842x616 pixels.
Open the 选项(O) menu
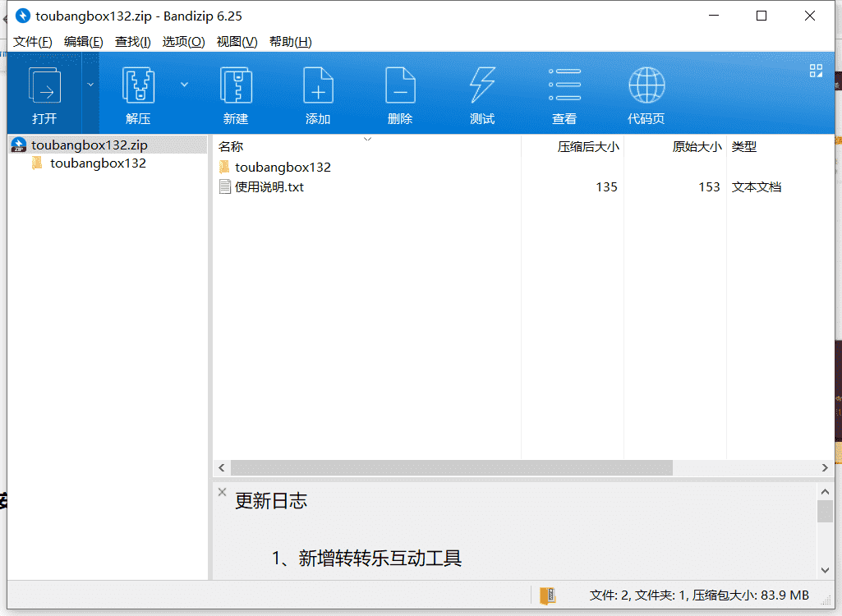[x=184, y=42]
